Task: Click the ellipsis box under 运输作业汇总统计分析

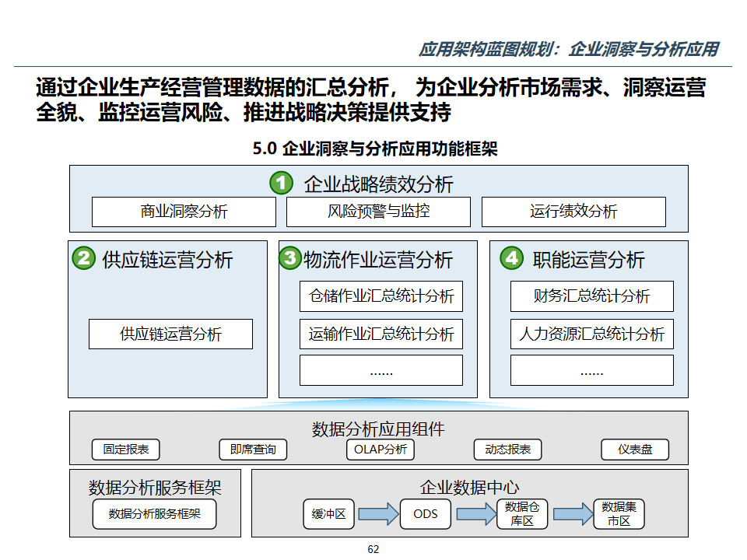Action: click(381, 370)
